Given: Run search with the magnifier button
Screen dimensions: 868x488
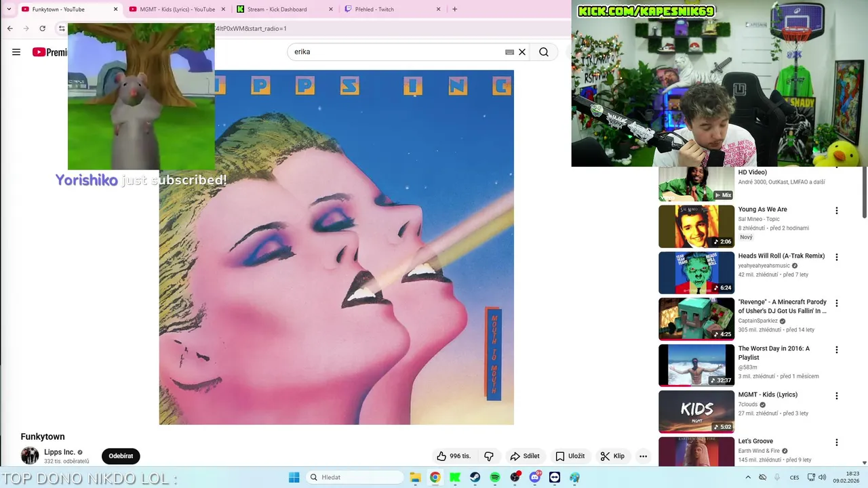Looking at the screenshot, I should click(x=544, y=52).
